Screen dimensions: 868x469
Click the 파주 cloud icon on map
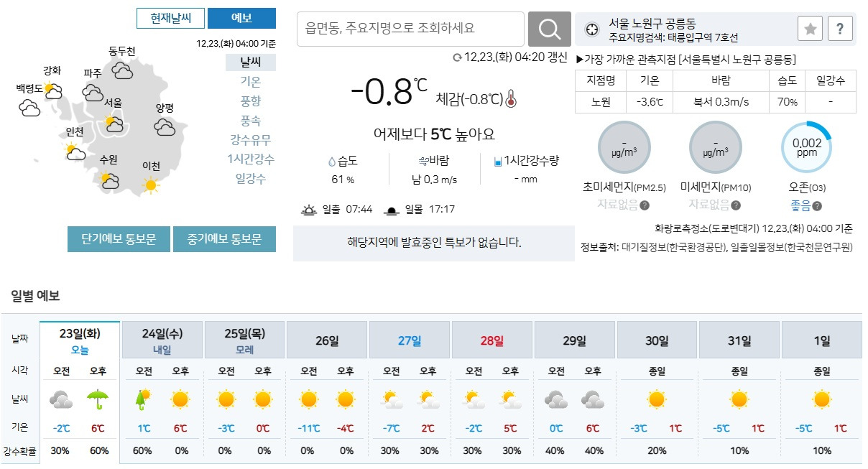click(x=93, y=92)
